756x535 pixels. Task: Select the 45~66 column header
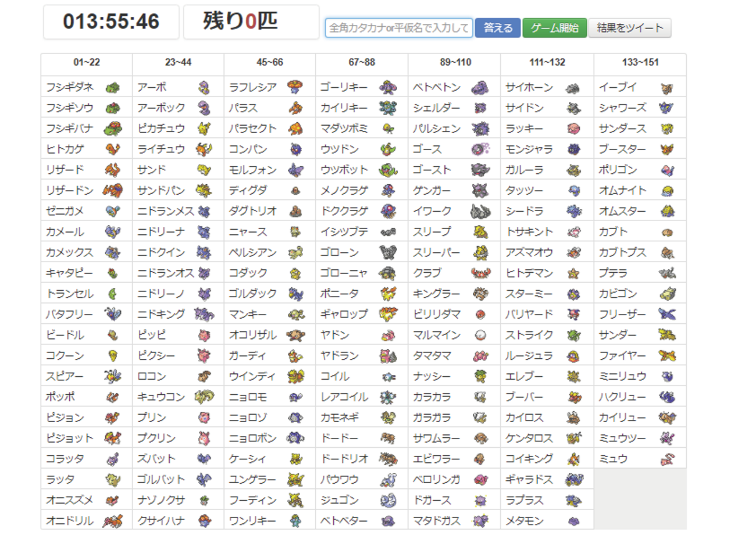point(270,63)
